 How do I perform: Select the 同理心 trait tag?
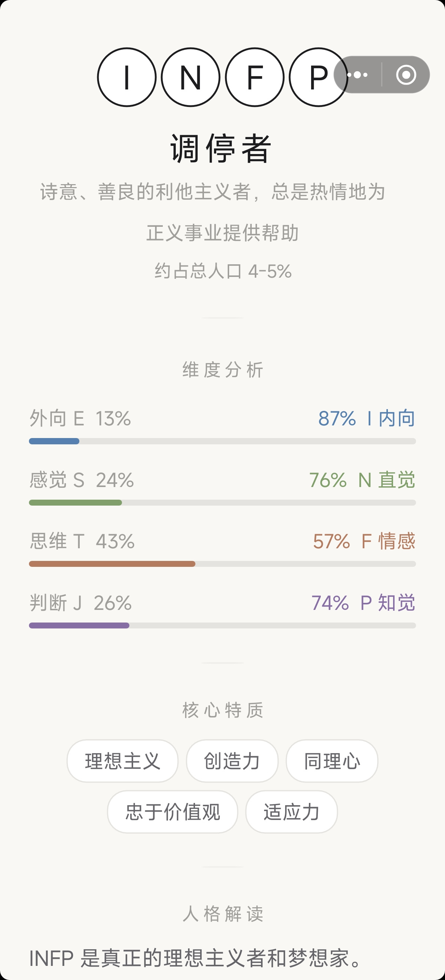coord(332,761)
